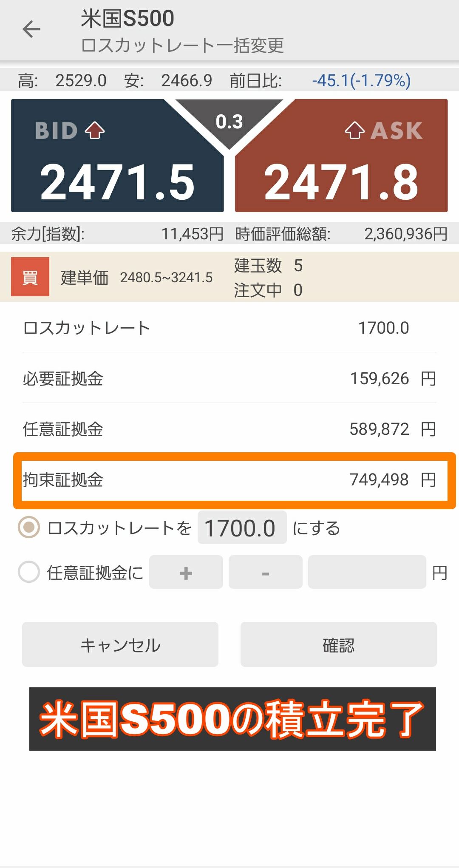
Task: Tap the 任意証拠金 589,872 row
Action: [x=229, y=429]
